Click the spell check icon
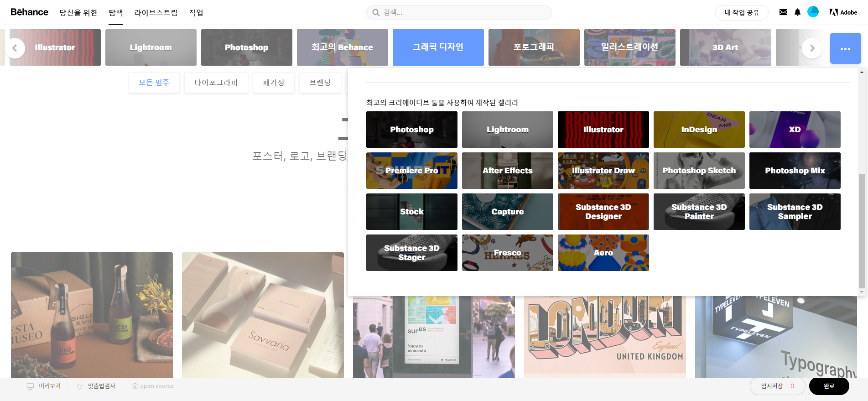This screenshot has width=868, height=401. pyautogui.click(x=80, y=386)
